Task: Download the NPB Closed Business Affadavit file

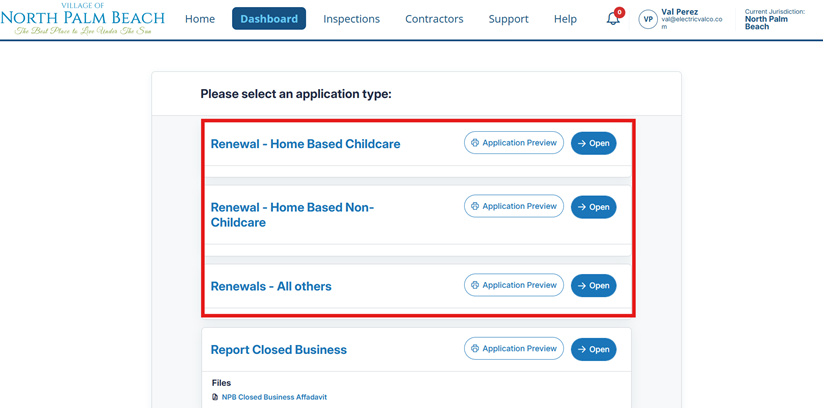Action: pyautogui.click(x=274, y=397)
